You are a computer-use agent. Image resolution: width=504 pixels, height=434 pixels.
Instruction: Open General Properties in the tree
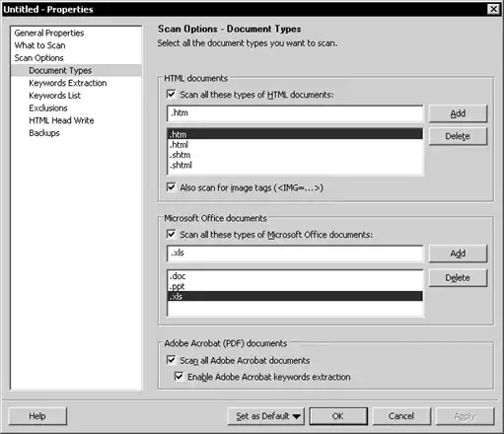pos(49,33)
